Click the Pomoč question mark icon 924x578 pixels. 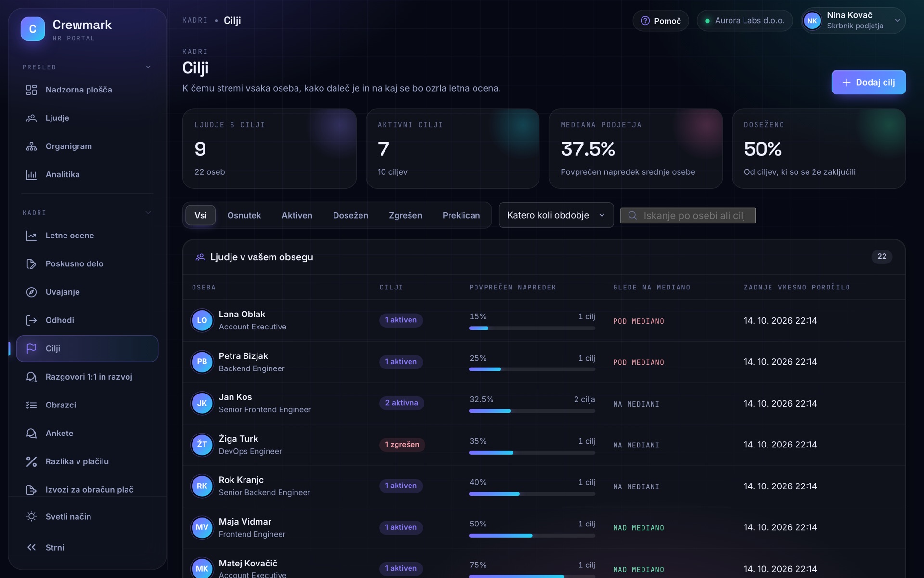[645, 21]
